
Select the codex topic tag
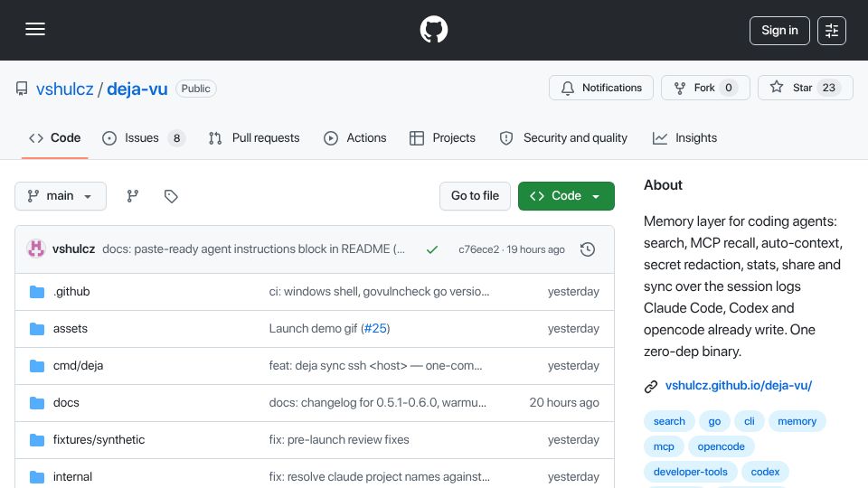[765, 472]
